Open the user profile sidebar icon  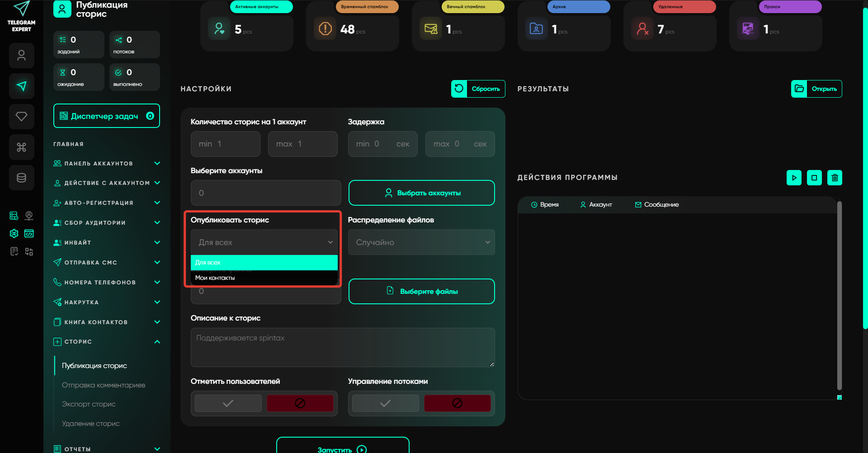click(21, 56)
